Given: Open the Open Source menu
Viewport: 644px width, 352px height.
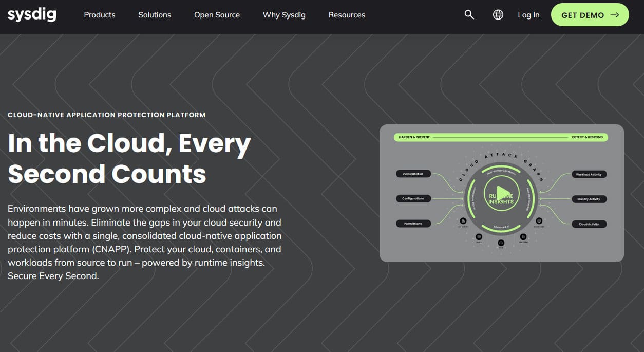Looking at the screenshot, I should tap(217, 15).
